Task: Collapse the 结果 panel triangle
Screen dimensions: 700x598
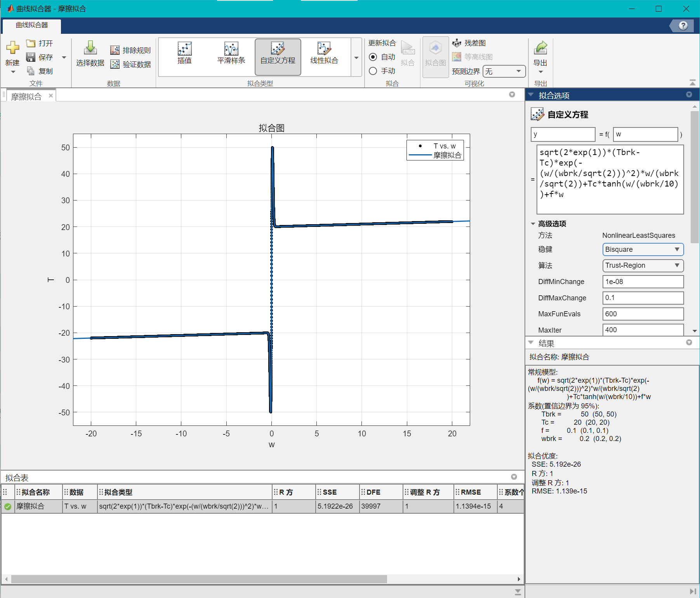Action: click(x=531, y=343)
